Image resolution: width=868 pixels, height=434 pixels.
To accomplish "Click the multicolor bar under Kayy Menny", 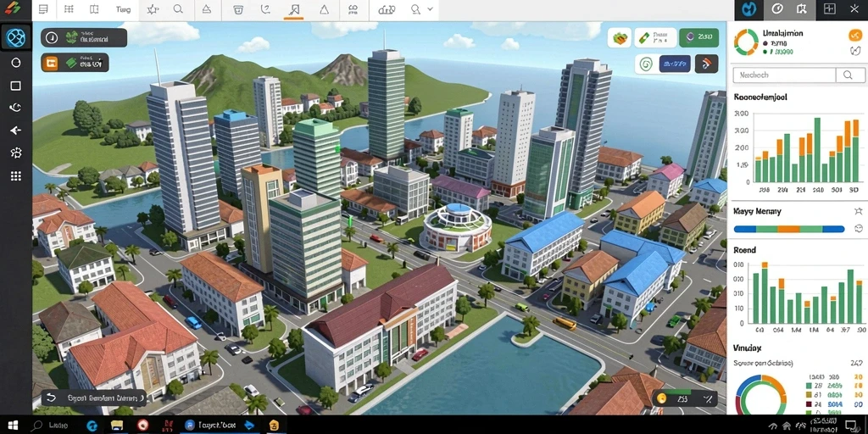I will [789, 229].
